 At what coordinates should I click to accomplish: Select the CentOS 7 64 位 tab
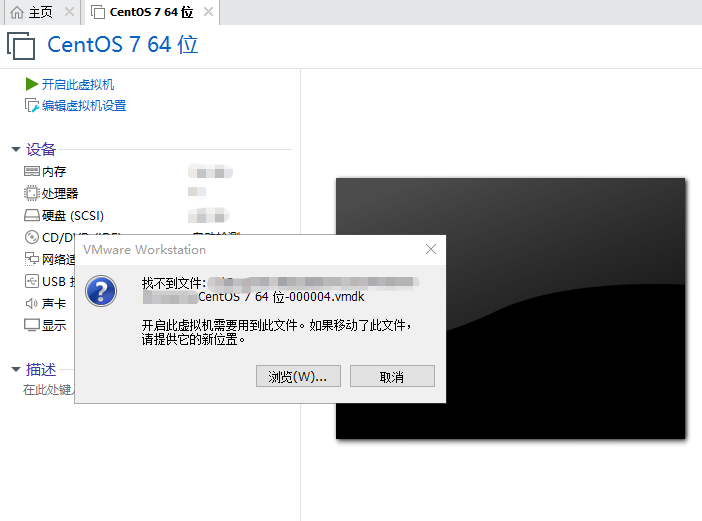click(x=152, y=12)
